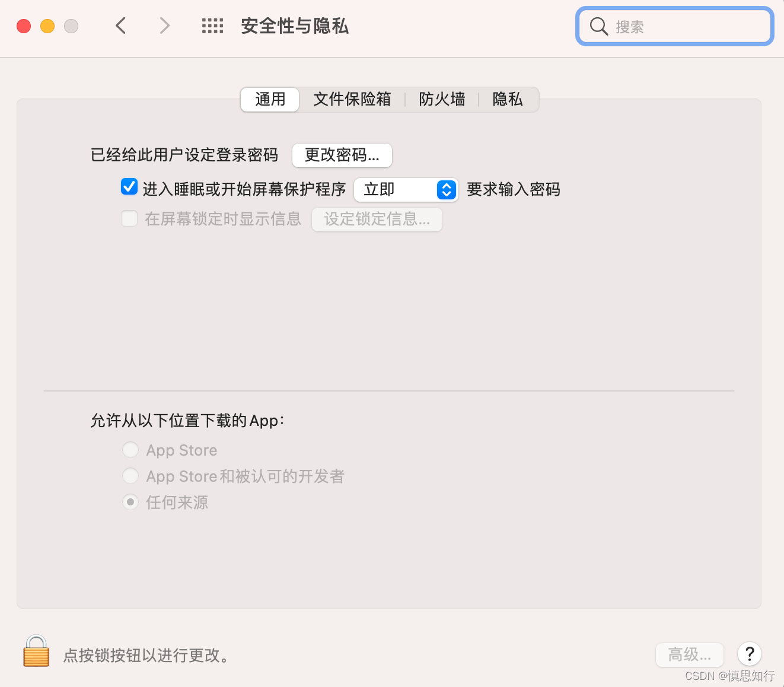
Task: Click the red close window button
Action: pos(24,26)
